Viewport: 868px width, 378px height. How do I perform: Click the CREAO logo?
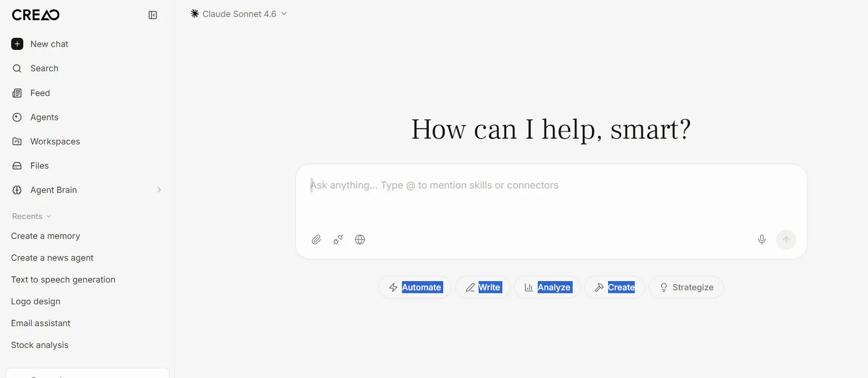pyautogui.click(x=35, y=15)
